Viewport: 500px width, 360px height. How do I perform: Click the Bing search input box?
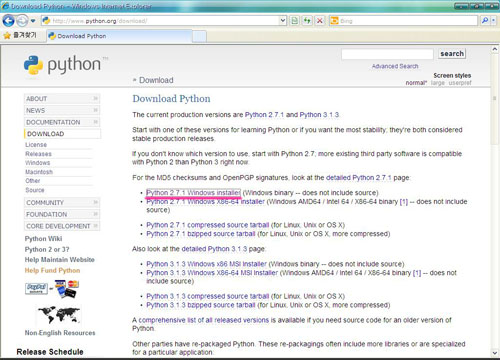(408, 21)
